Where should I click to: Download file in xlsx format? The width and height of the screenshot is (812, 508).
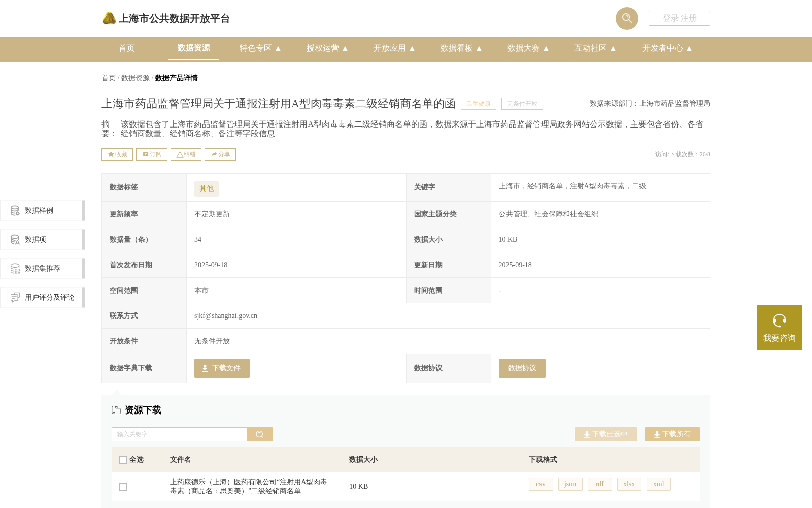[x=629, y=484]
